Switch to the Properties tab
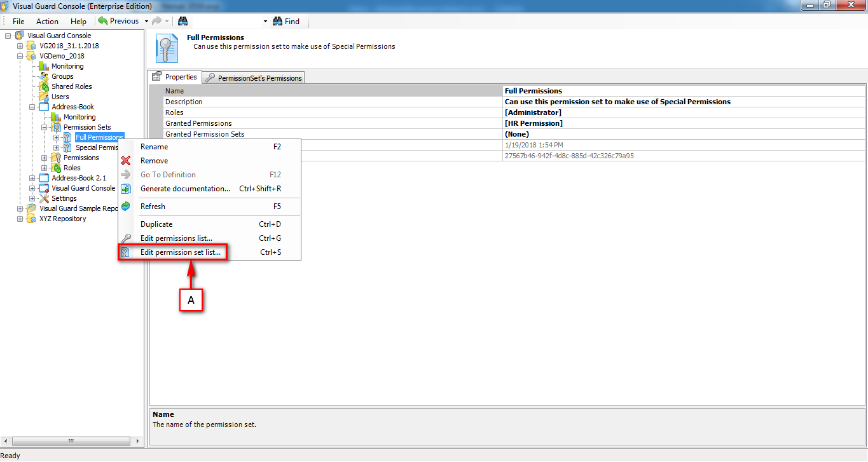The height and width of the screenshot is (462, 868). [x=175, y=77]
